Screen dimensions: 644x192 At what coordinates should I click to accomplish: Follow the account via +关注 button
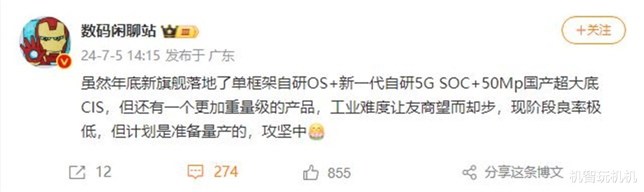point(593,30)
